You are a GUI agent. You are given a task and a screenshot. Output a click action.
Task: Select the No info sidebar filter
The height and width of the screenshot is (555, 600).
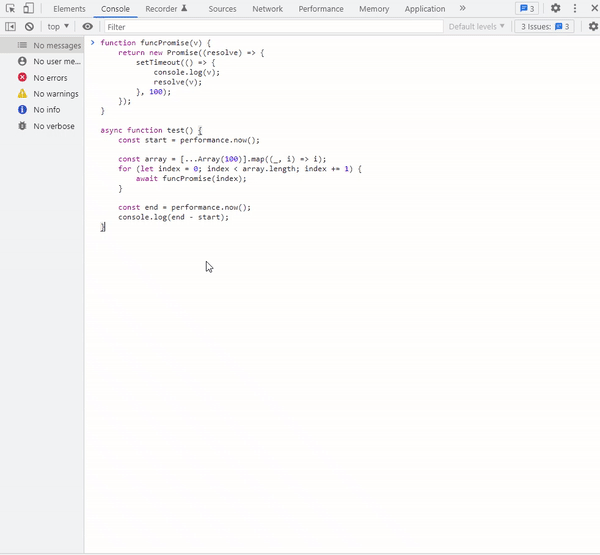(x=42, y=110)
